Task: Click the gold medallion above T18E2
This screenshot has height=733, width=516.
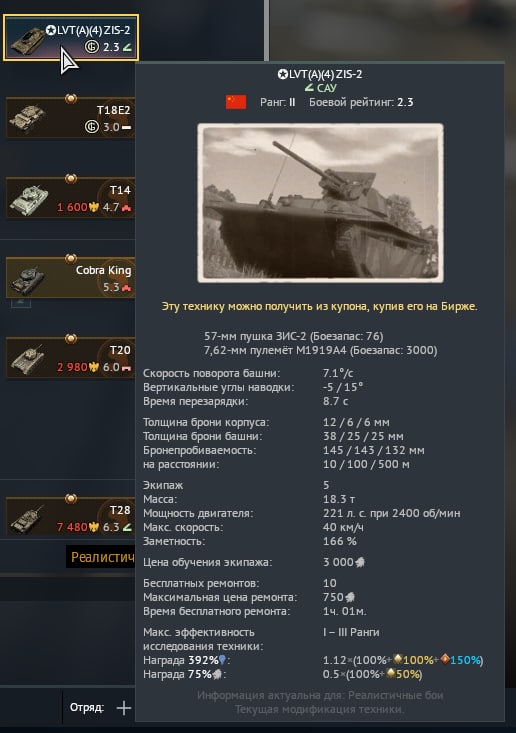Action: point(71,99)
